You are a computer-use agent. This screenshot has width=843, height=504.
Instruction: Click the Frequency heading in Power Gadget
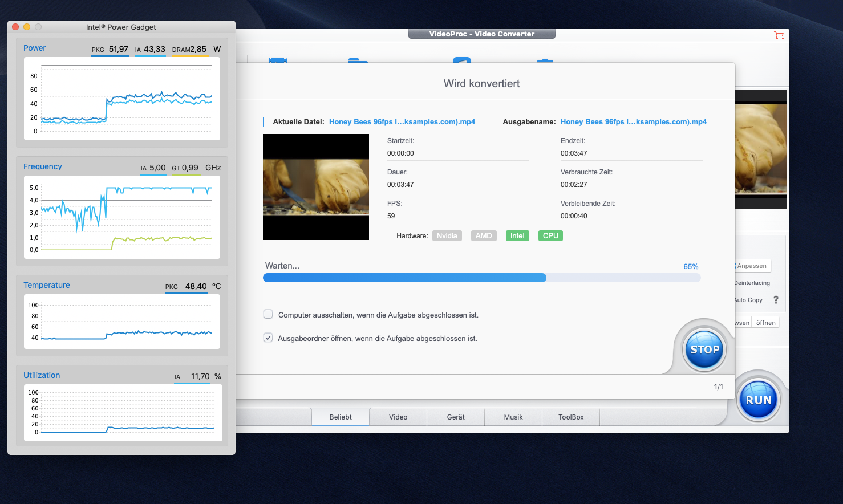43,167
